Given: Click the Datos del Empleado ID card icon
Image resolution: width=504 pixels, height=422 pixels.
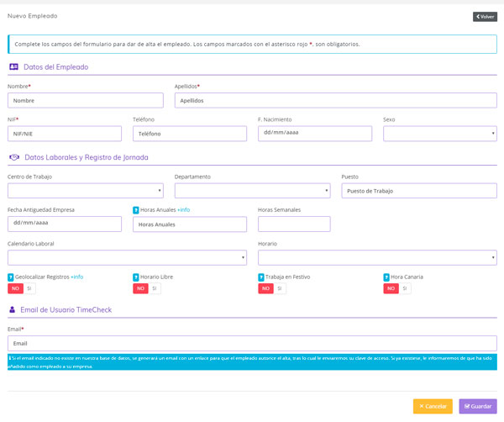Looking at the screenshot, I should click(x=13, y=67).
